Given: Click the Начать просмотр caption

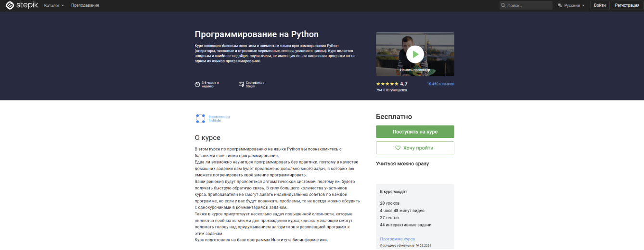Looking at the screenshot, I should click(415, 70).
